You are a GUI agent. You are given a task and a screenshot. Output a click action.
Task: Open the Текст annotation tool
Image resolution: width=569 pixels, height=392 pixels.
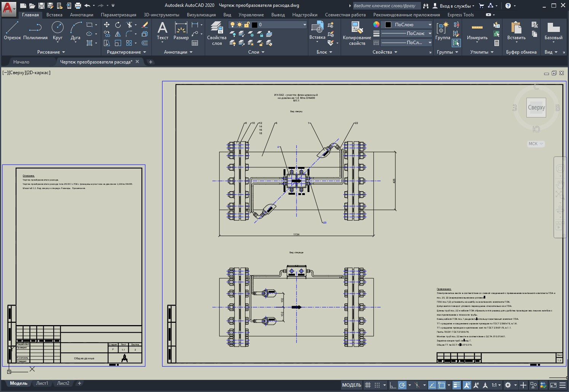pos(163,31)
